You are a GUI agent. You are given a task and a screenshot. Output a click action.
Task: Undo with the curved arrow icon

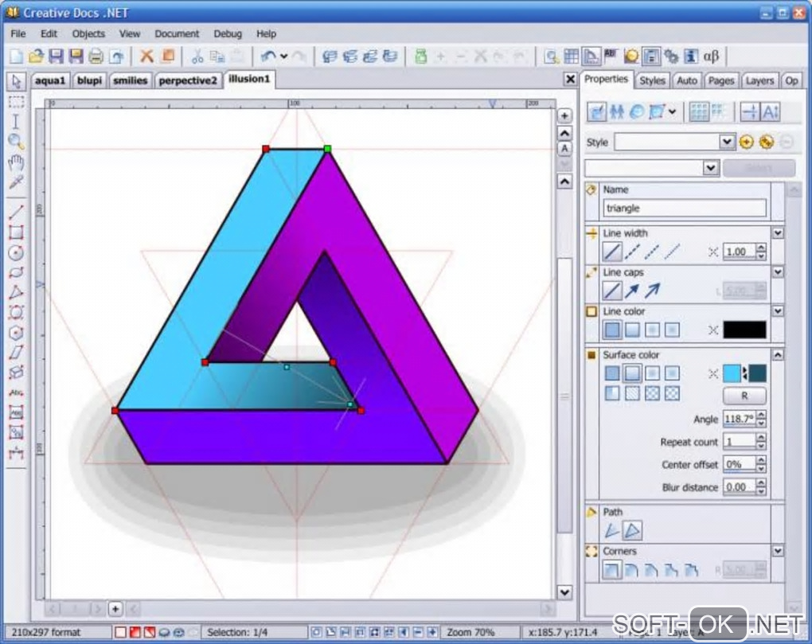[x=268, y=56]
